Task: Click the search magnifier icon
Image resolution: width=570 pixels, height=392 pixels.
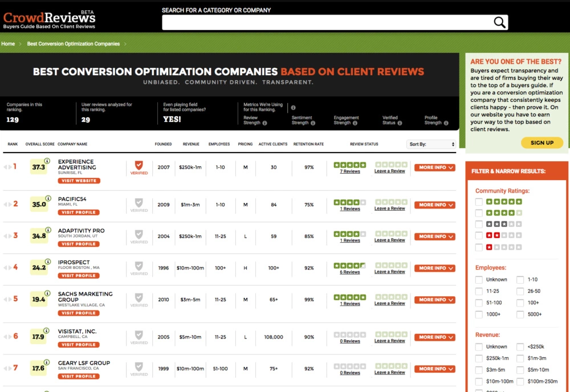Action: point(499,23)
